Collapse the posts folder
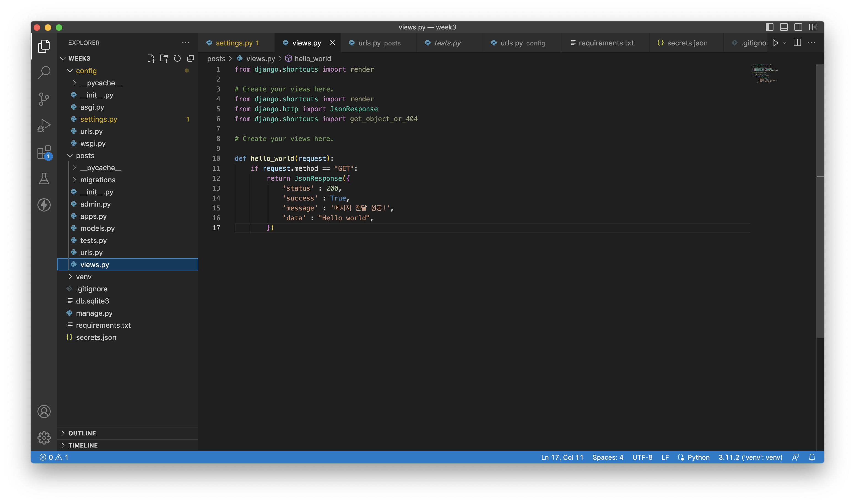Image resolution: width=855 pixels, height=504 pixels. pos(128,156)
